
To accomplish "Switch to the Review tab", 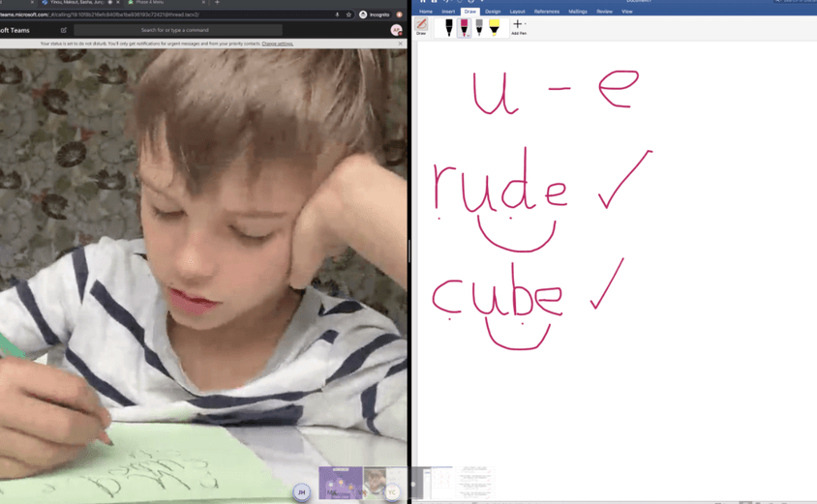I will [604, 12].
